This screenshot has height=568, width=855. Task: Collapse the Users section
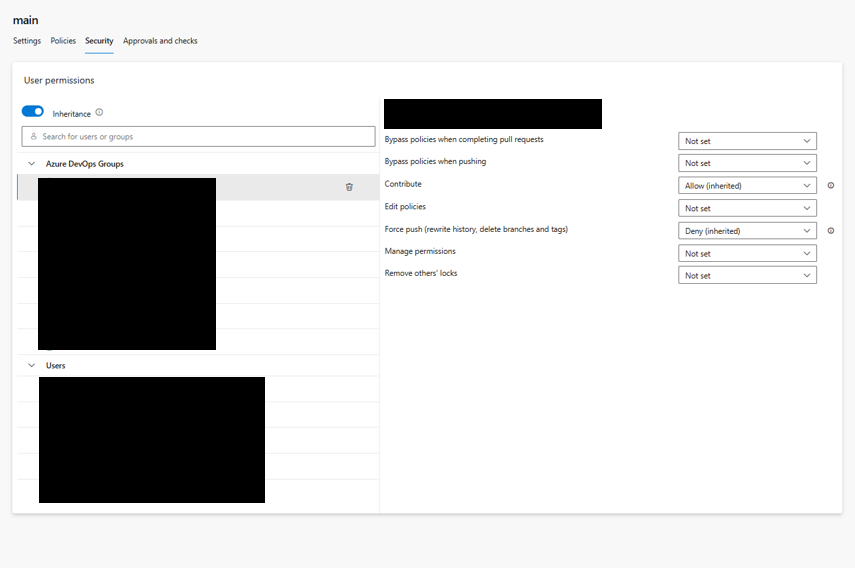32,366
